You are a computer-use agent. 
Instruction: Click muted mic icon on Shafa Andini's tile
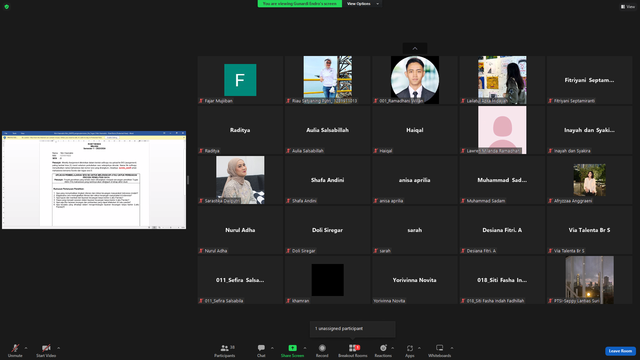tap(288, 201)
